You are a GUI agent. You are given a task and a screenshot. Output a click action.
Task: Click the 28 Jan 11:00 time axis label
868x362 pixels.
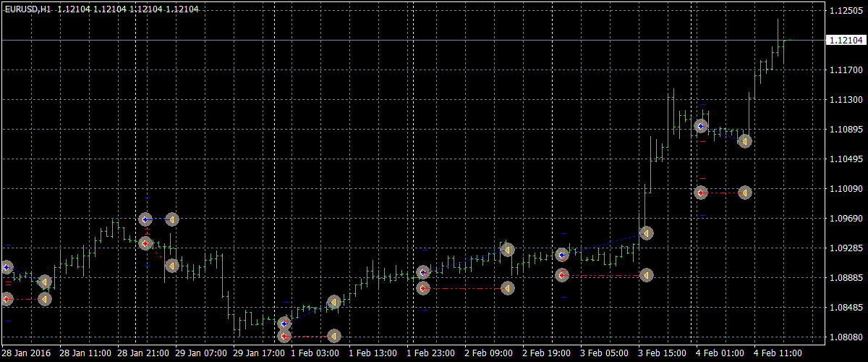[85, 353]
